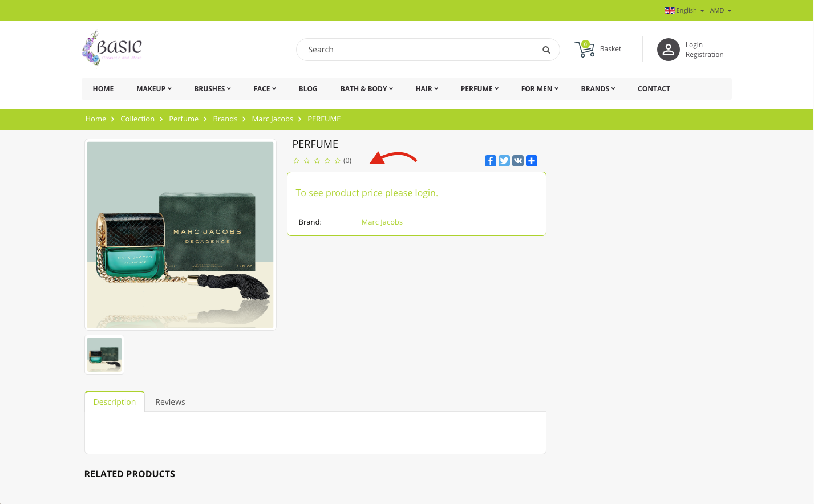This screenshot has height=504, width=814.
Task: Click the 'Brand:' label
Action: click(x=310, y=222)
